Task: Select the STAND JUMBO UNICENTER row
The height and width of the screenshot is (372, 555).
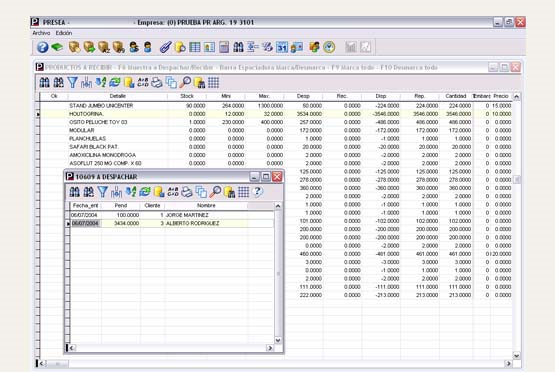Action: coord(276,105)
